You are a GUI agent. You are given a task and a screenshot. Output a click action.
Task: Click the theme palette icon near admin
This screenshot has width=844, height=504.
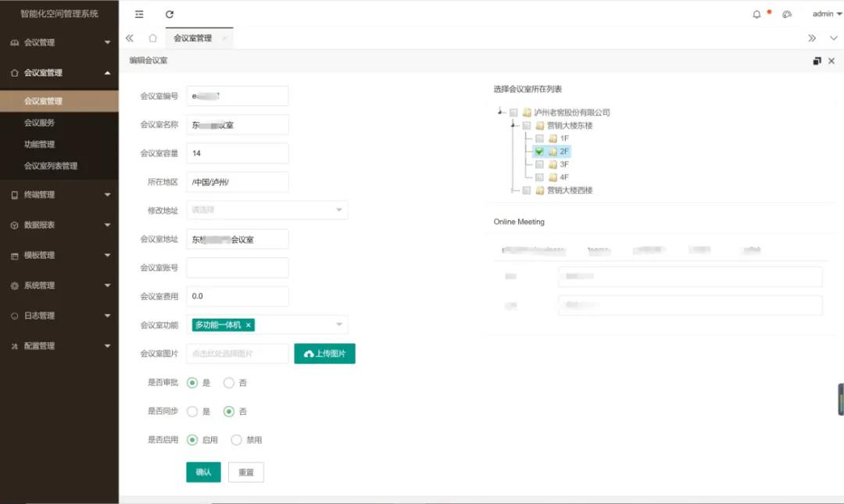[x=787, y=14]
